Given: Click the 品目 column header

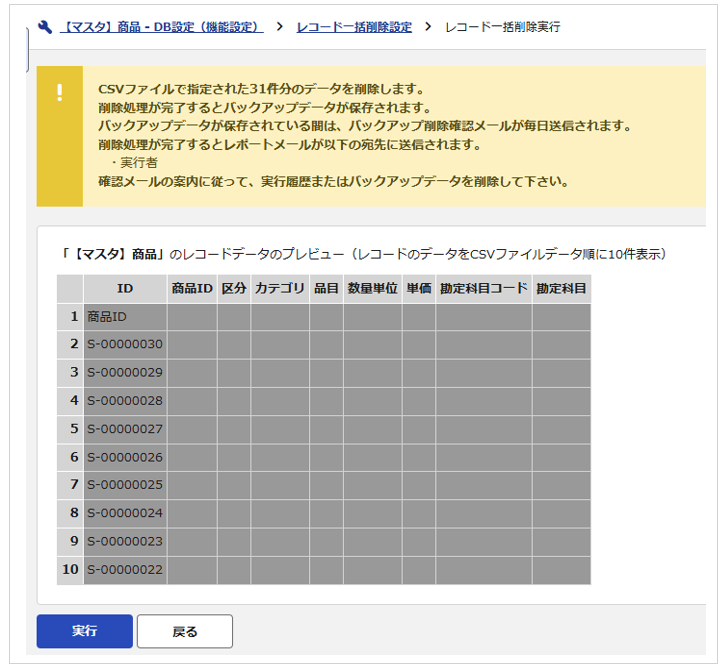Looking at the screenshot, I should 326,289.
